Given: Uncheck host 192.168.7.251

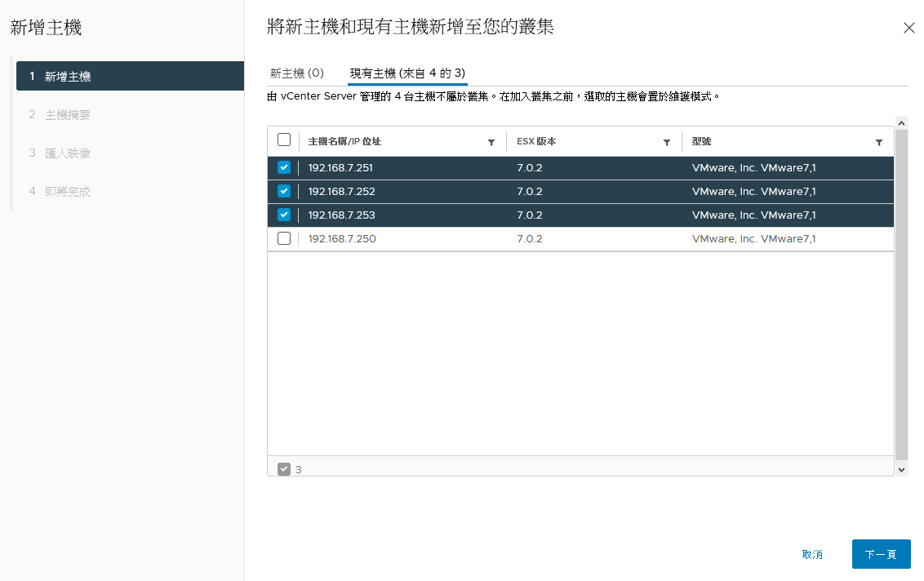Looking at the screenshot, I should click(x=284, y=167).
